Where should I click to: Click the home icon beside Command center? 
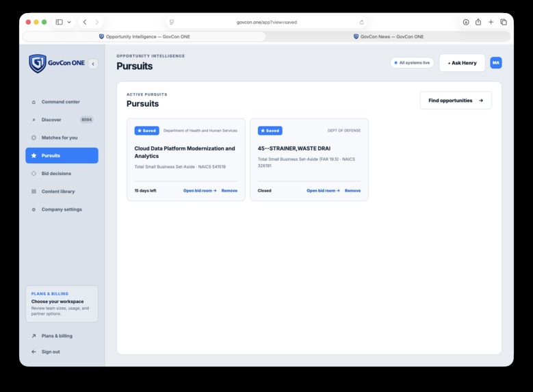coord(34,102)
